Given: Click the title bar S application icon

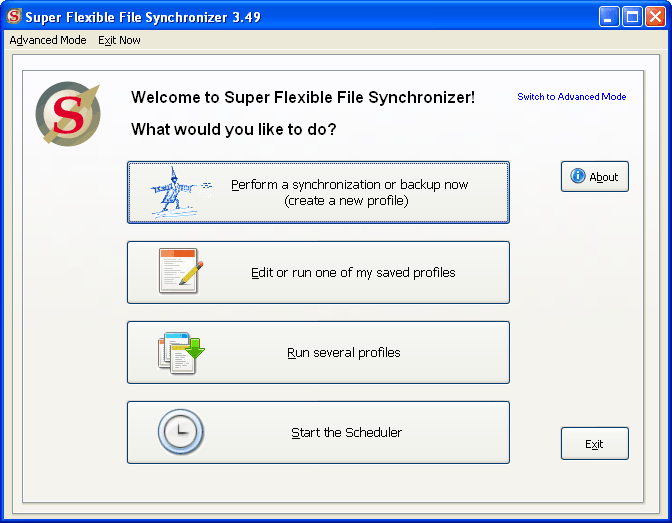Looking at the screenshot, I should tap(14, 16).
